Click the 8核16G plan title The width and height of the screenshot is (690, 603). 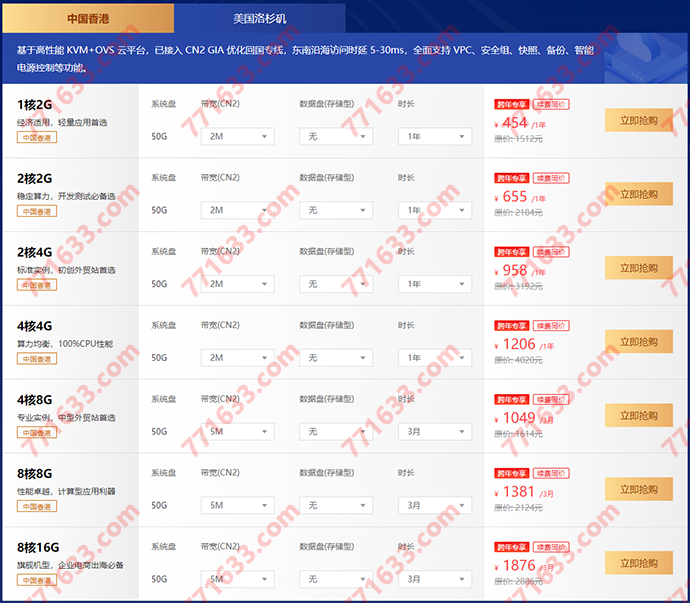click(38, 548)
